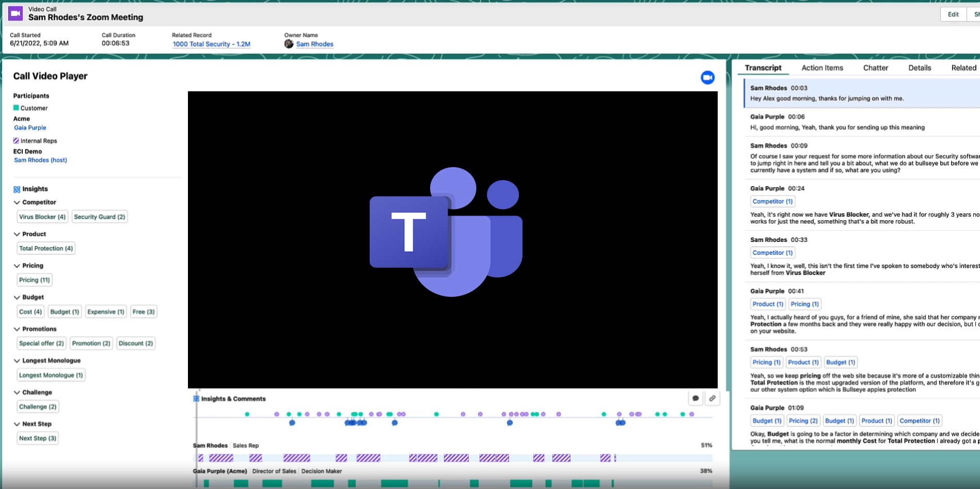Collapse the Promotions insights section
The height and width of the screenshot is (489, 980).
click(x=17, y=329)
